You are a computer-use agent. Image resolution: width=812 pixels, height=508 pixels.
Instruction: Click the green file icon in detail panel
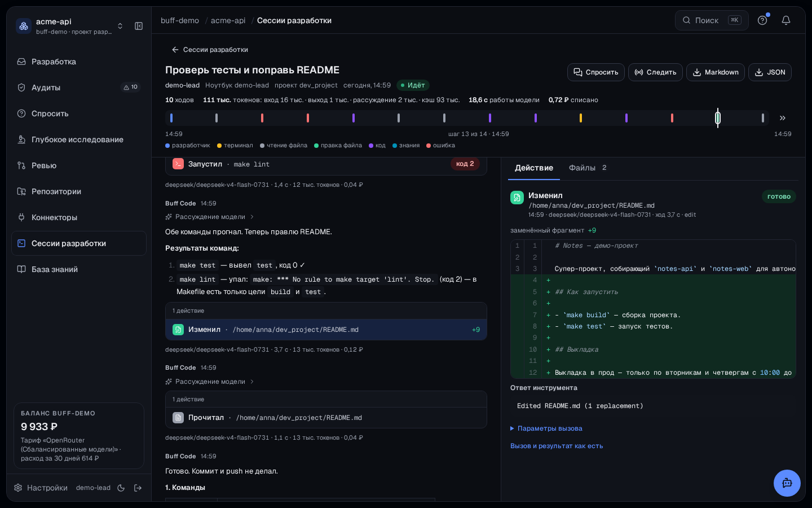(517, 198)
